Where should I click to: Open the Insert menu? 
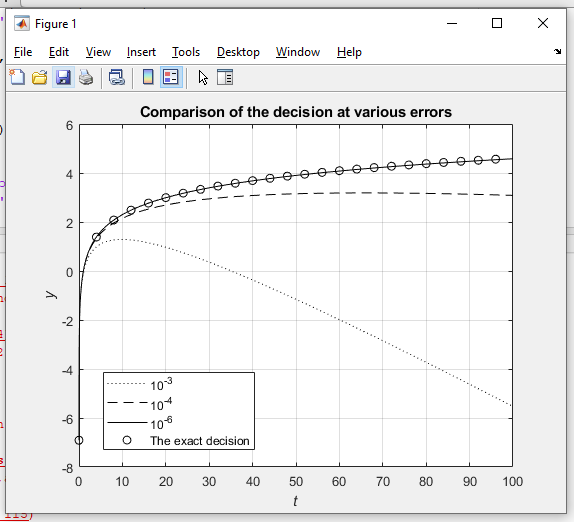tap(141, 52)
